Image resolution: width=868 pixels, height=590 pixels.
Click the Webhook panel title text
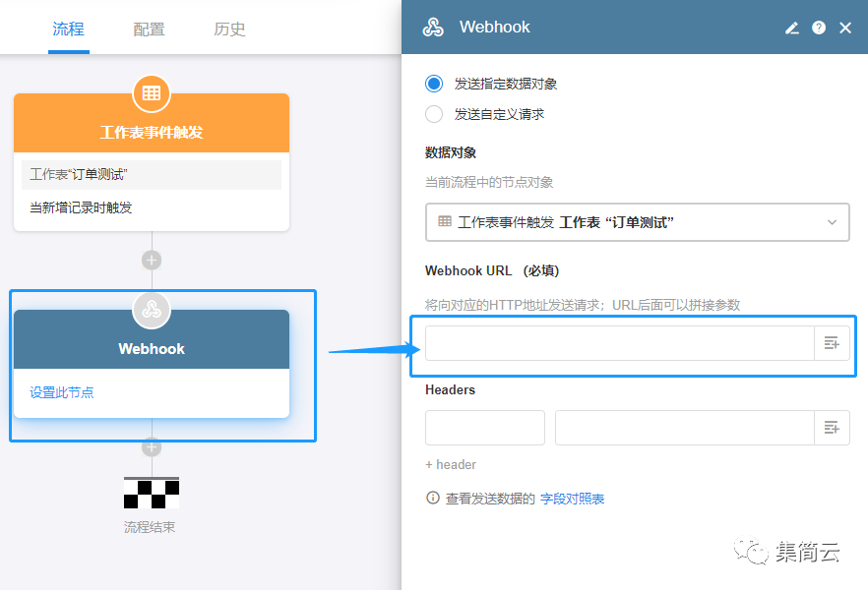click(494, 28)
